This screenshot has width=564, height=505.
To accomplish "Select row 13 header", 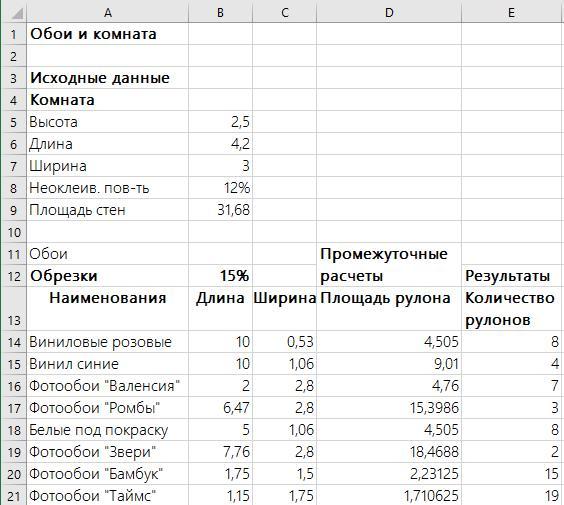I will (14, 309).
